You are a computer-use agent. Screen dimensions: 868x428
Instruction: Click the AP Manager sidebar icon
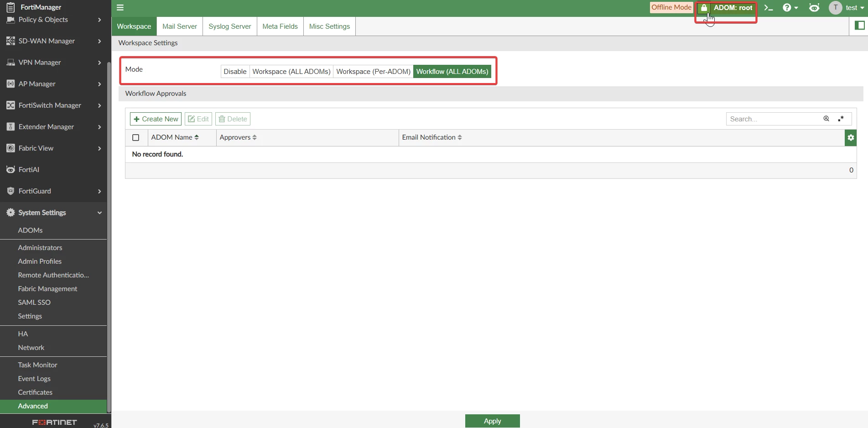[x=10, y=84]
